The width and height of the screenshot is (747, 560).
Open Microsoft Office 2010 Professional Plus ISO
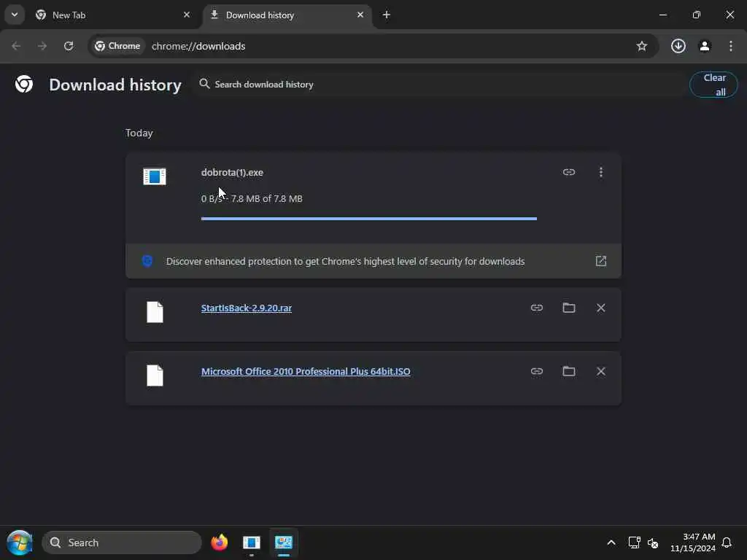click(306, 371)
